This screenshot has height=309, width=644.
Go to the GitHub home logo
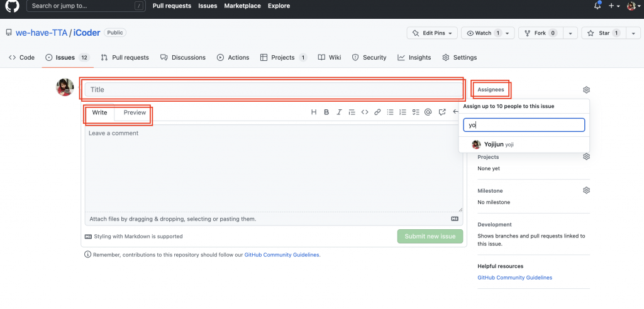(13, 6)
